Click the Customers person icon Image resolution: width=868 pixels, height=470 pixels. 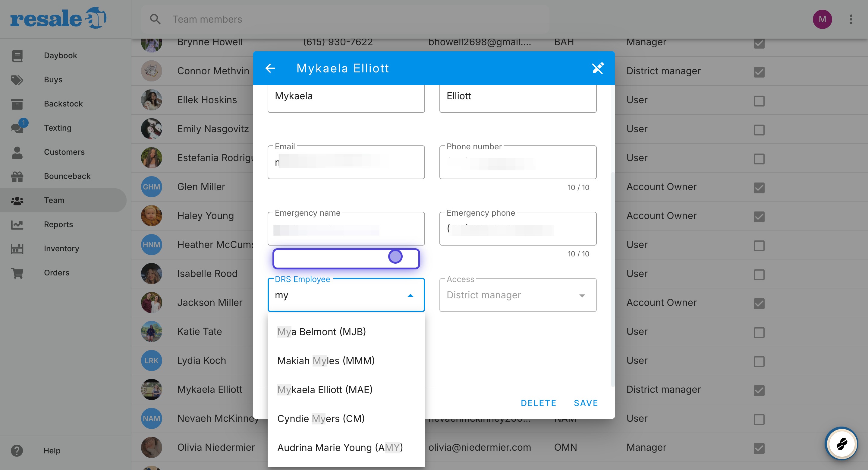(x=17, y=152)
